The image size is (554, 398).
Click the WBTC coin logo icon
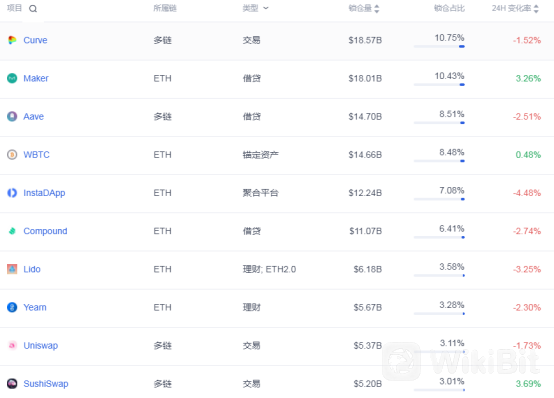coord(12,154)
